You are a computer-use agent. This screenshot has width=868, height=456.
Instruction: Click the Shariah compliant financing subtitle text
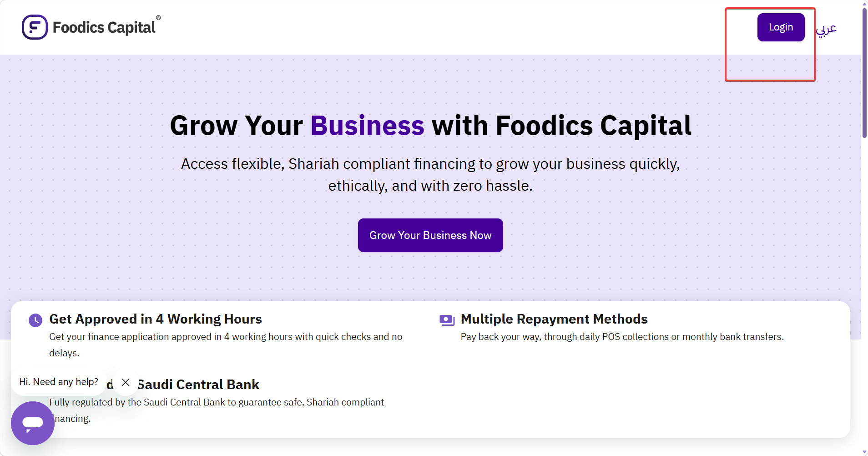(x=430, y=175)
